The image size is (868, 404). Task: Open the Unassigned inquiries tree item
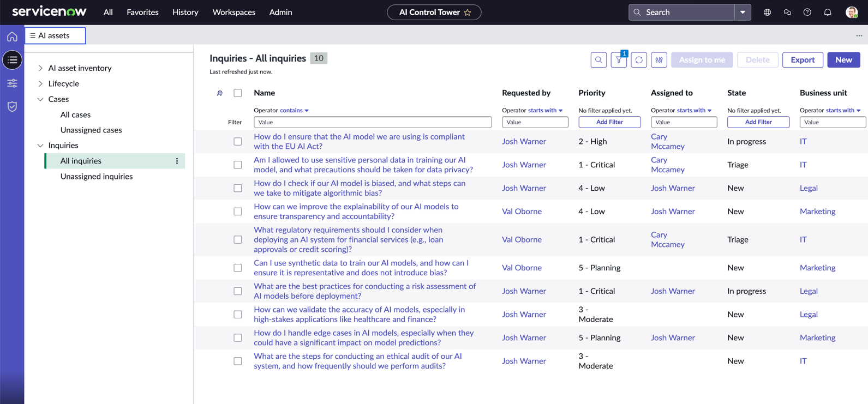tap(97, 177)
